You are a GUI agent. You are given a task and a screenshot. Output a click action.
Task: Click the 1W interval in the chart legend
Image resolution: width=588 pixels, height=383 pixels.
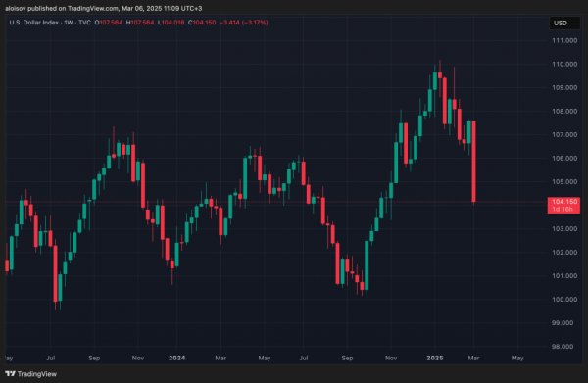(x=69, y=23)
